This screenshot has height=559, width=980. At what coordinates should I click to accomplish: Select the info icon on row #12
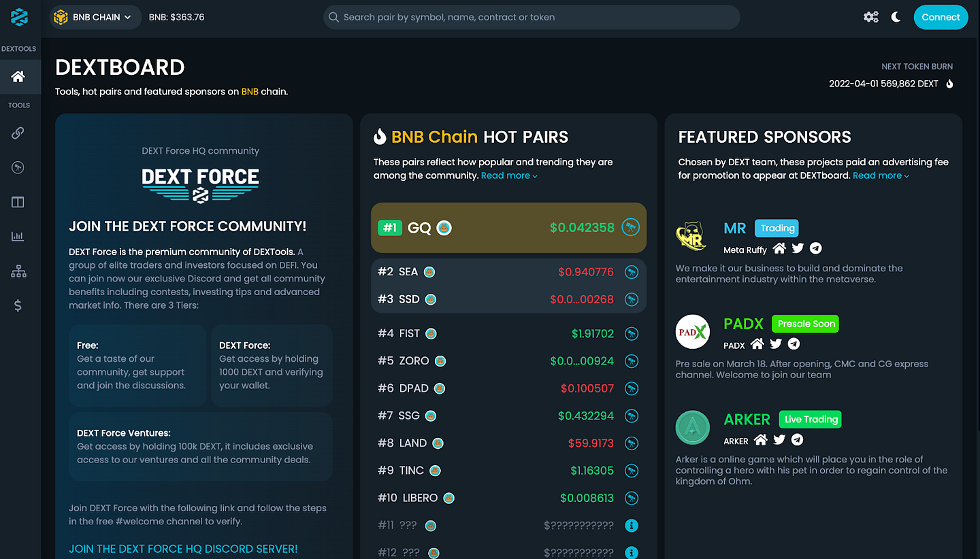point(632,553)
